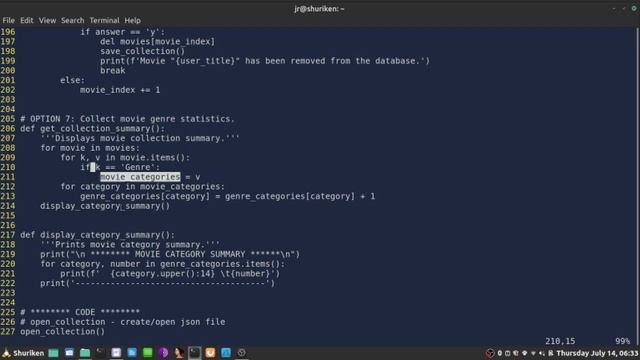Click the break statement on line 200

point(113,71)
